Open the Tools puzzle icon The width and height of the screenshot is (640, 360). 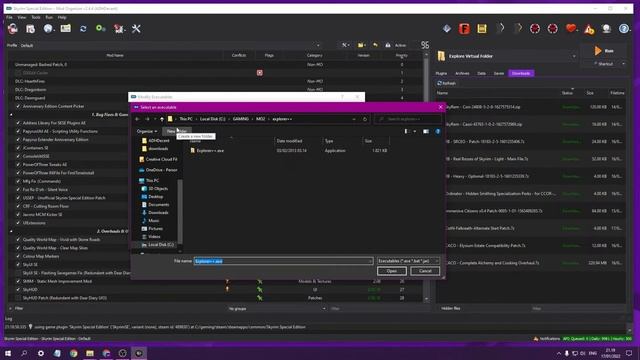click(x=119, y=29)
